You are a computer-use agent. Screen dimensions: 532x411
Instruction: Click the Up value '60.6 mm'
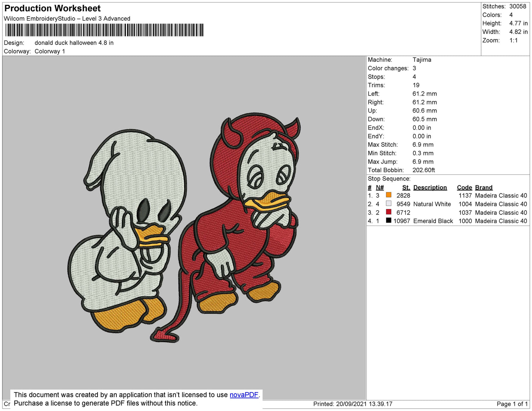tap(424, 111)
